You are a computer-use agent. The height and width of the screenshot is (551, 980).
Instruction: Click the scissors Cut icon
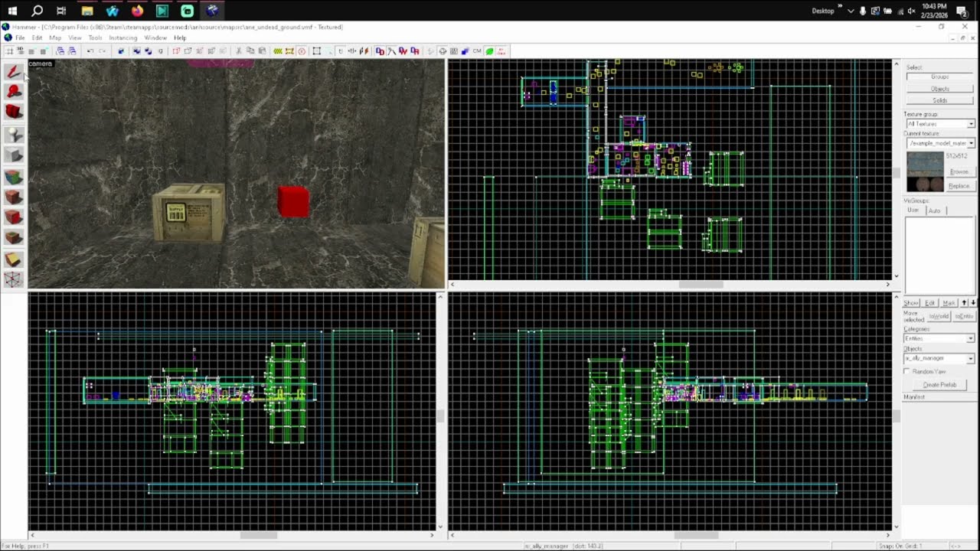tap(238, 51)
